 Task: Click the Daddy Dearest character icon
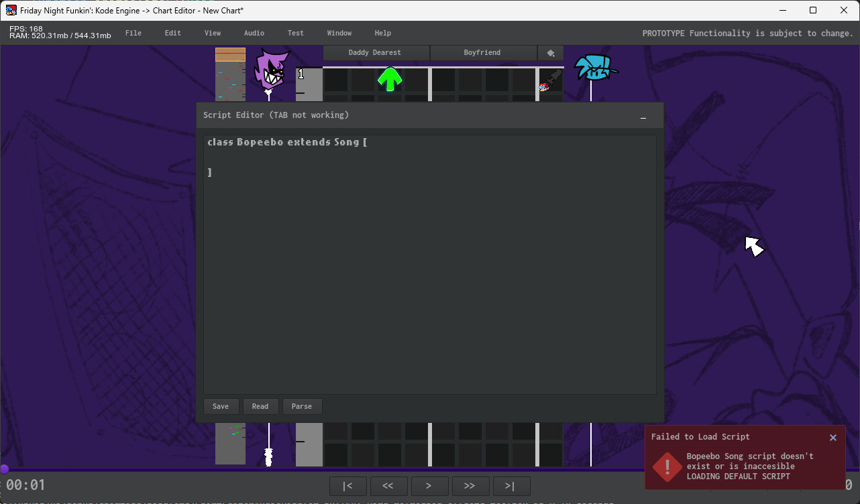271,70
